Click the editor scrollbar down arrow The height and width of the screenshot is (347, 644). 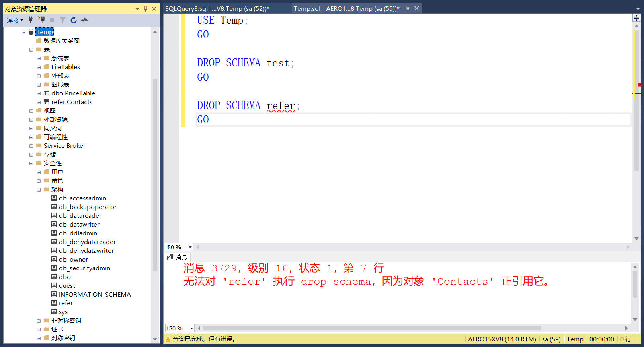pyautogui.click(x=636, y=239)
